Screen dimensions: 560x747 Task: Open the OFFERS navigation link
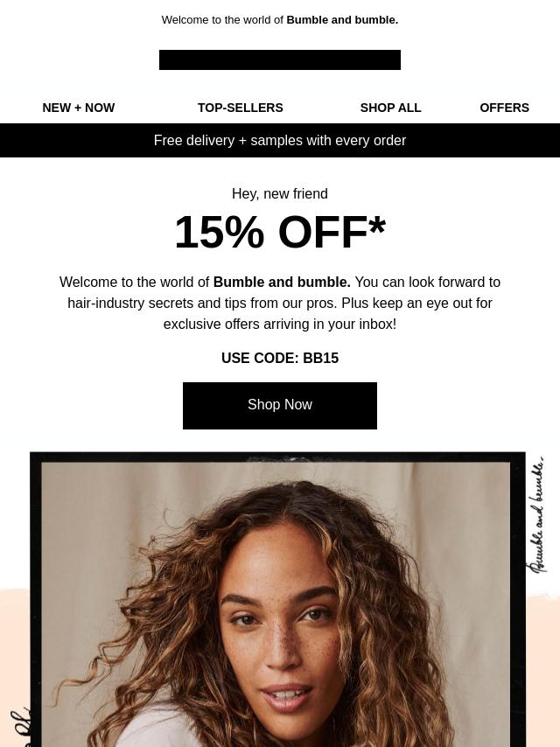click(504, 108)
